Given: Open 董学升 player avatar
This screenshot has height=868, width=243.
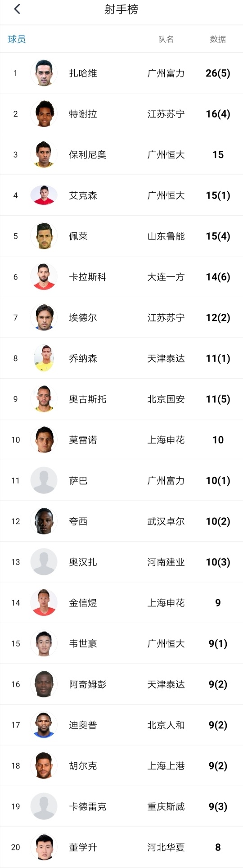Looking at the screenshot, I should click(x=44, y=847).
